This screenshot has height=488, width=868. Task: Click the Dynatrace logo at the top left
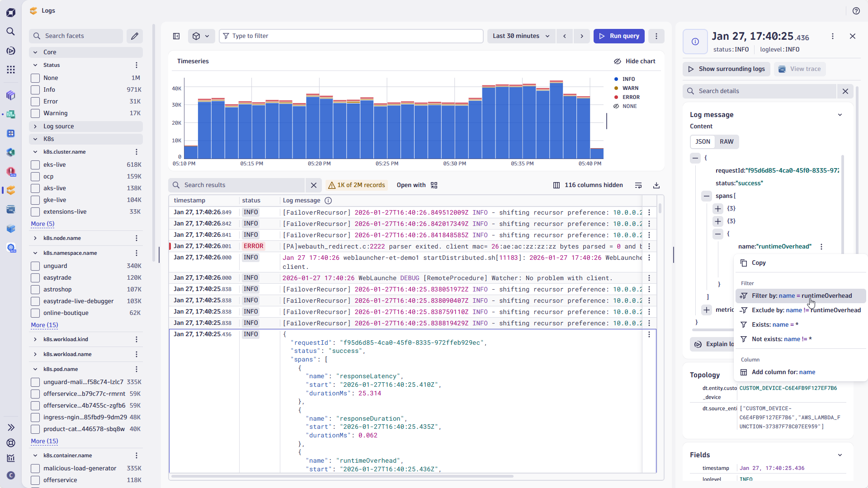11,12
